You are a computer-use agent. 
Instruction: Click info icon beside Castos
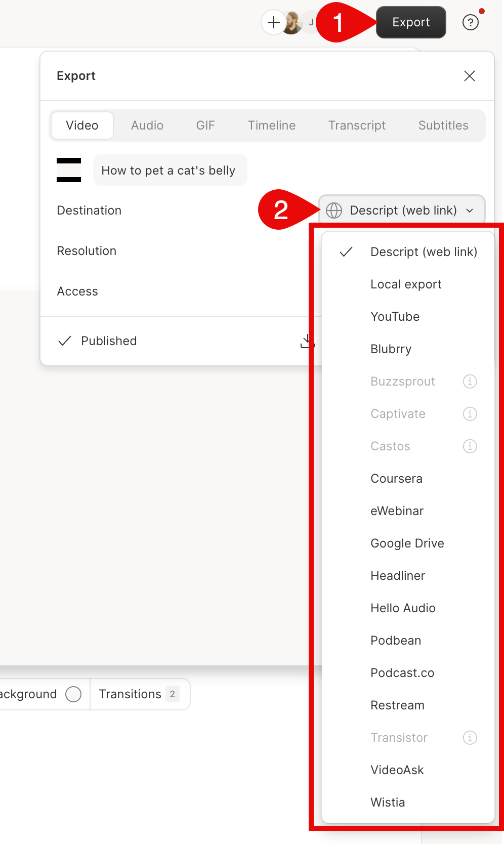point(470,446)
